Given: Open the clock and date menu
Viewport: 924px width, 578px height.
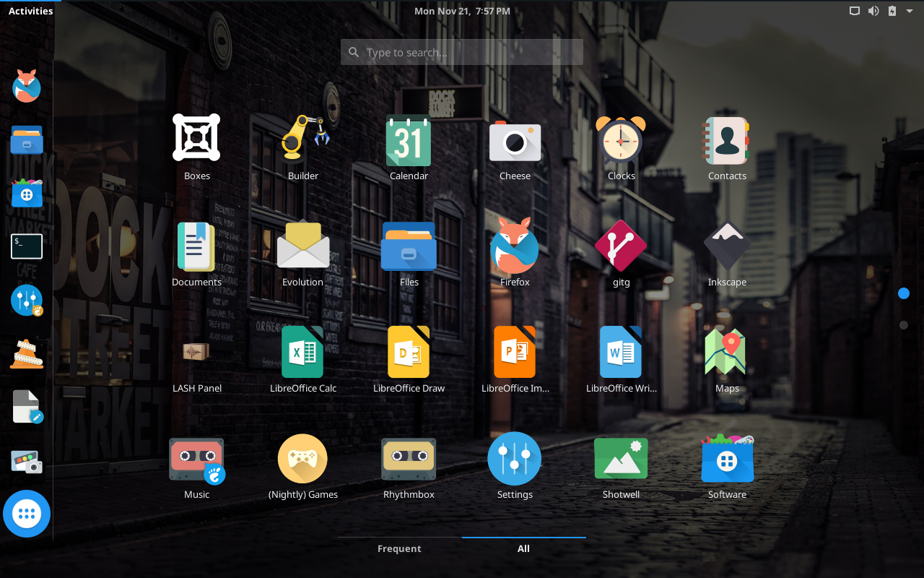Looking at the screenshot, I should pos(462,11).
